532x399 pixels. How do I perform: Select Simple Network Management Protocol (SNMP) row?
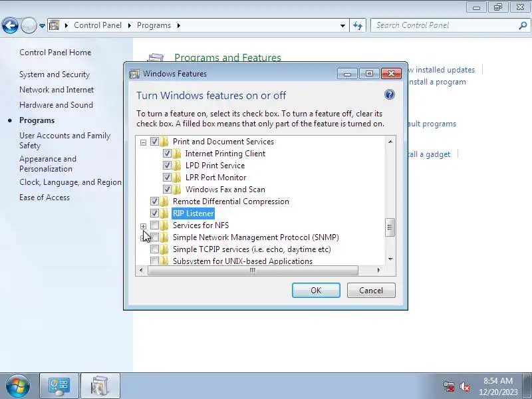[256, 237]
